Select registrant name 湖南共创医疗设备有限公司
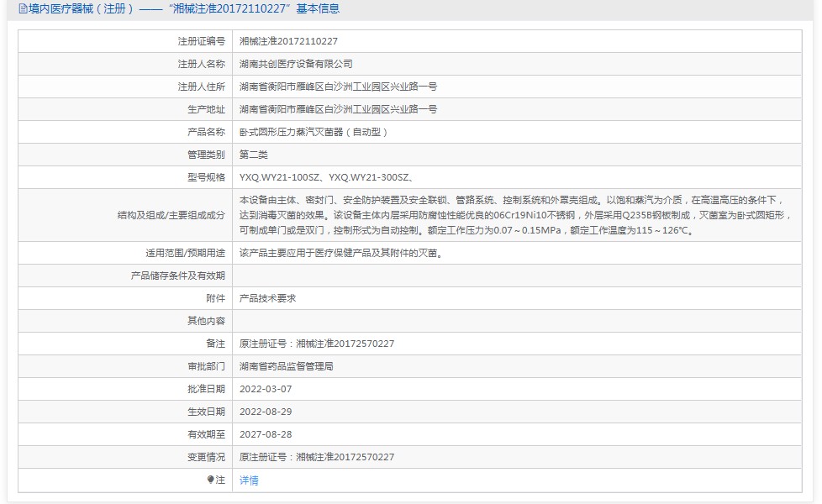This screenshot has height=504, width=822. (296, 64)
